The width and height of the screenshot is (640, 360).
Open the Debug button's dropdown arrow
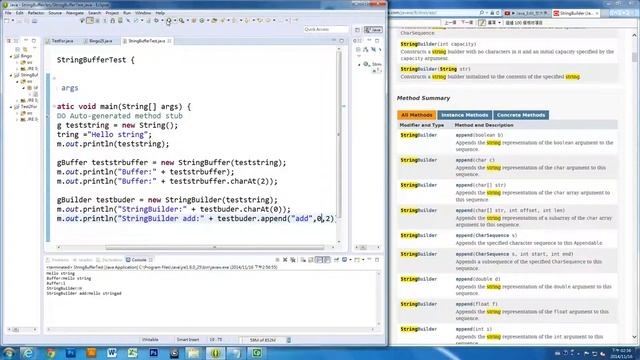coord(162,20)
